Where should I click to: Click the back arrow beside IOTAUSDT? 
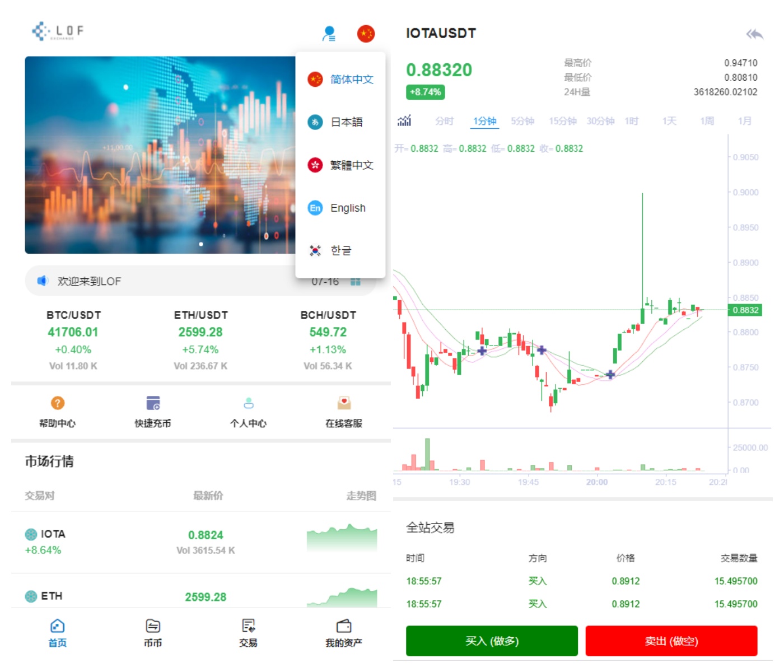point(754,34)
